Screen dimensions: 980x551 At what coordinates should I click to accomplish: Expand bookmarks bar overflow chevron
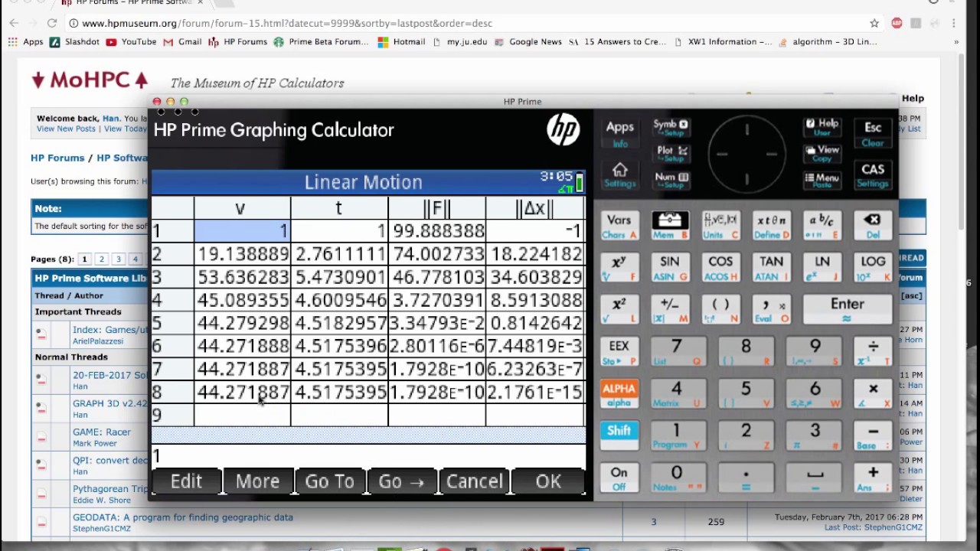click(x=956, y=42)
